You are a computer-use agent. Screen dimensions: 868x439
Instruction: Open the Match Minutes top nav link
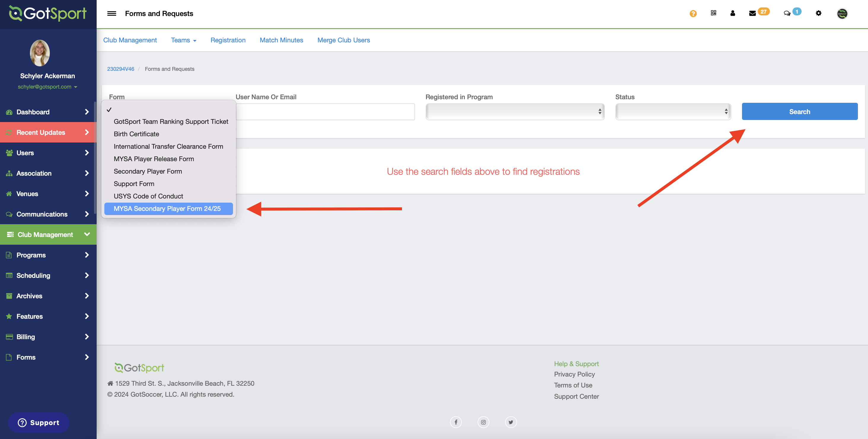(x=281, y=40)
